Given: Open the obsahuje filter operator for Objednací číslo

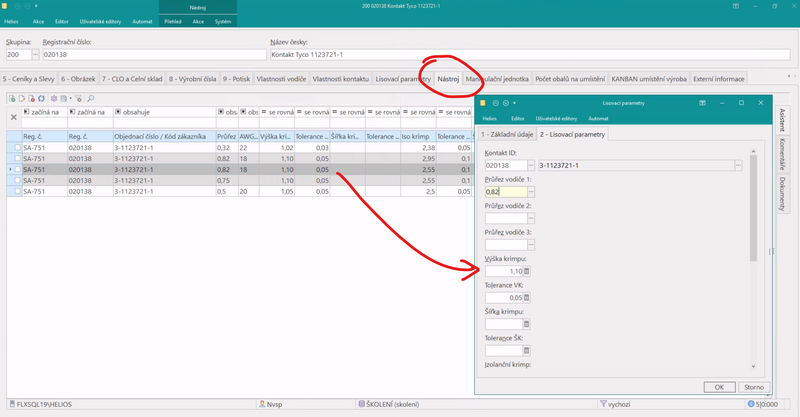Looking at the screenshot, I should pyautogui.click(x=118, y=112).
